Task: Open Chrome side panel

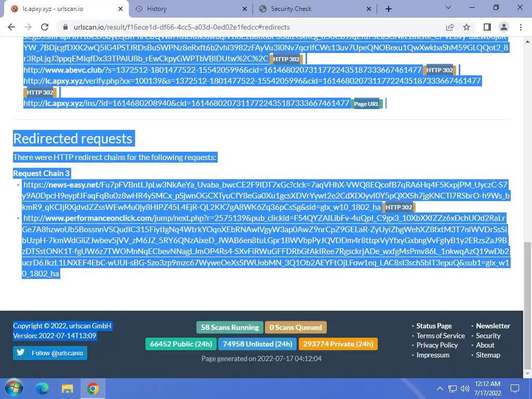Action: (x=487, y=27)
